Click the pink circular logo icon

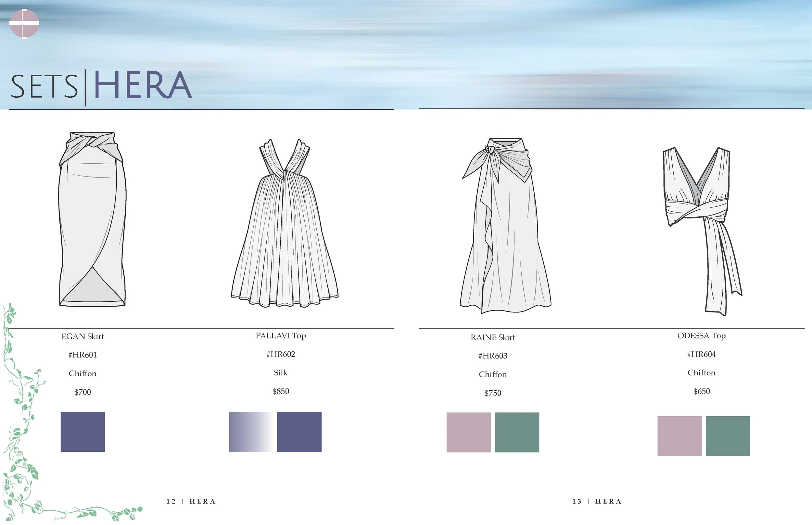tap(24, 23)
